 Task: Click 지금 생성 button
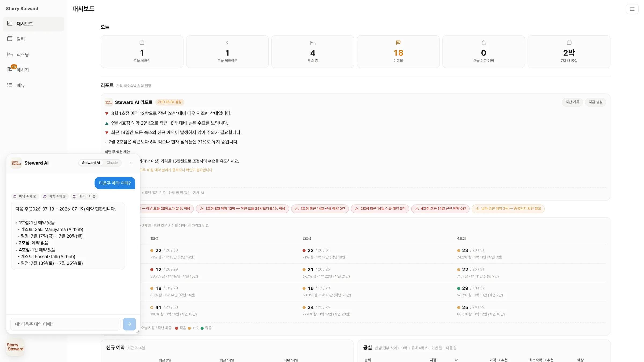595,102
